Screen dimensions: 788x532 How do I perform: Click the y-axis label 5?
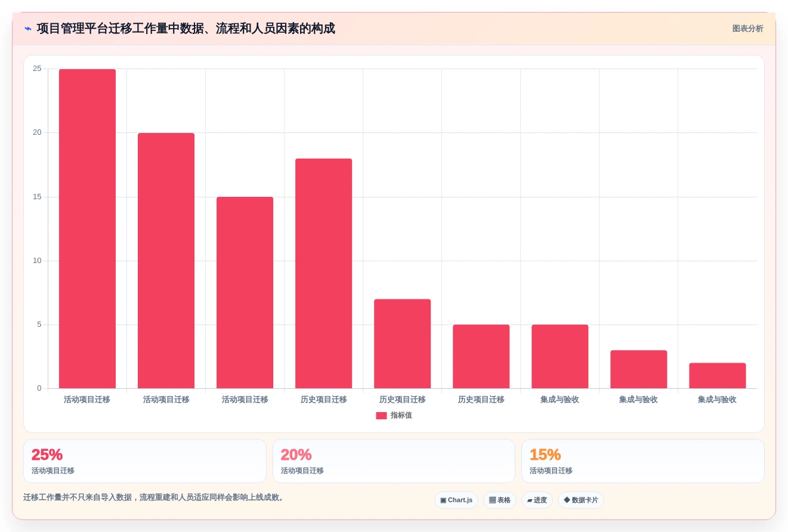coord(39,324)
